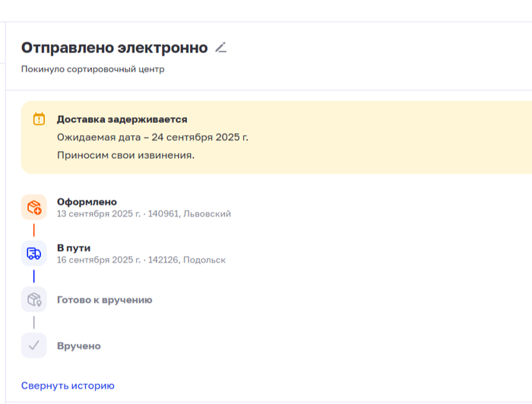The width and height of the screenshot is (532, 404).
Task: Click the grey box icon for Готово к вручению
Action: click(34, 299)
